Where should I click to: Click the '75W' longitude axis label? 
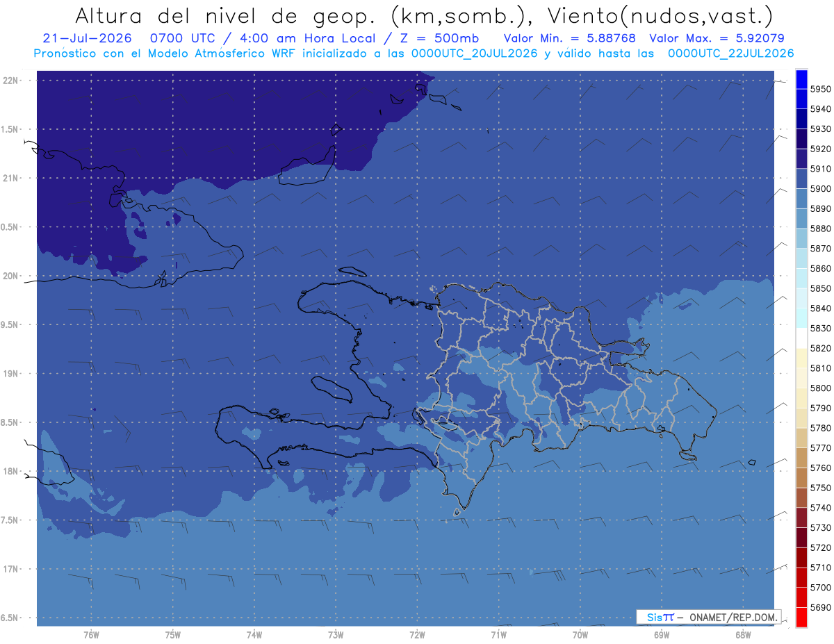(173, 635)
